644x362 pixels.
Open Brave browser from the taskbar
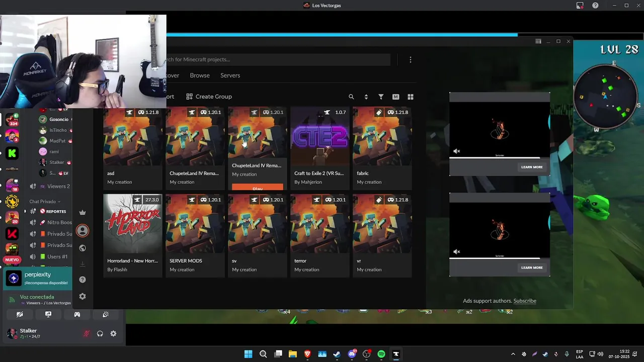tap(307, 354)
